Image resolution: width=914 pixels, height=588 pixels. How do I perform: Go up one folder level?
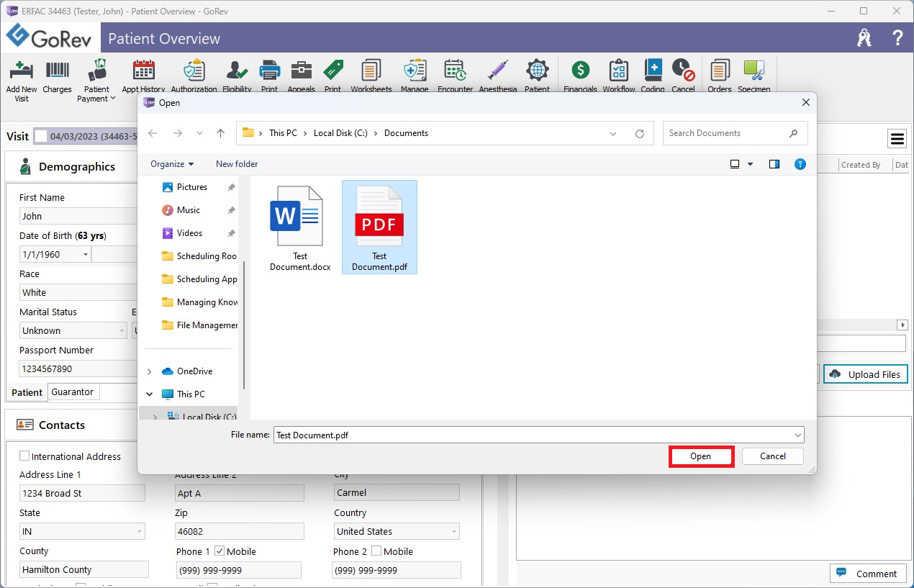coord(221,133)
